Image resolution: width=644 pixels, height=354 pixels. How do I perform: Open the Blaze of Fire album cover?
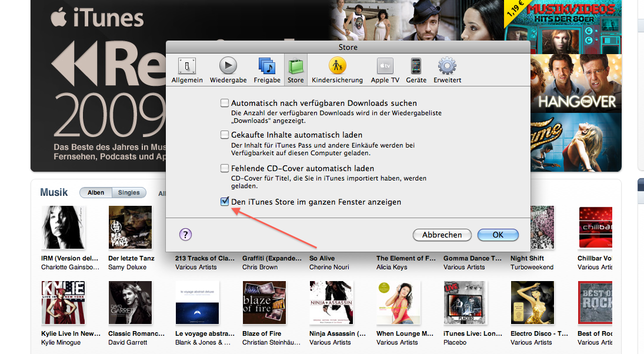[264, 303]
